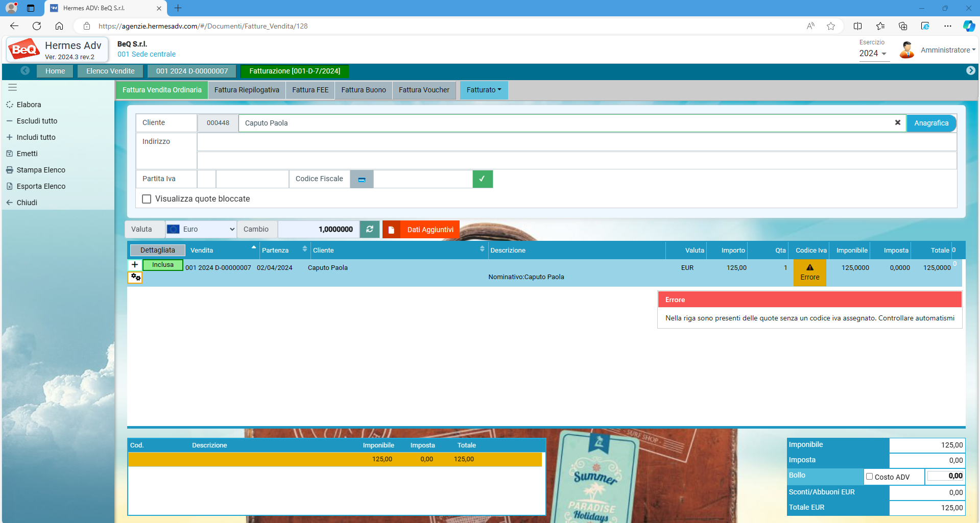
Task: Click the green checkmark beside Codice Fiscale
Action: (482, 179)
